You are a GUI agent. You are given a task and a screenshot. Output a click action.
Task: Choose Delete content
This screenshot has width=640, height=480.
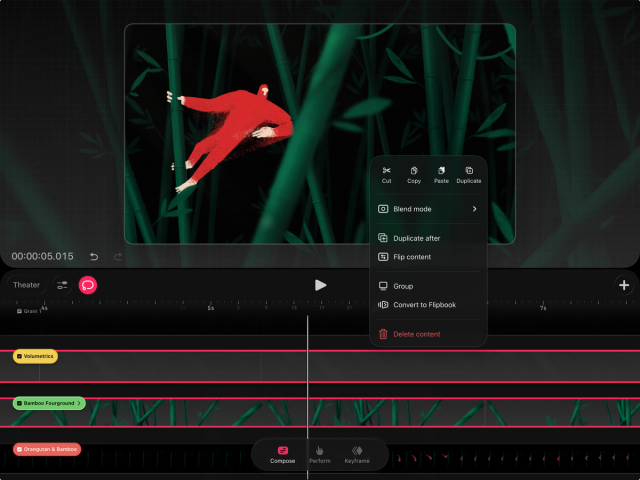coord(428,334)
